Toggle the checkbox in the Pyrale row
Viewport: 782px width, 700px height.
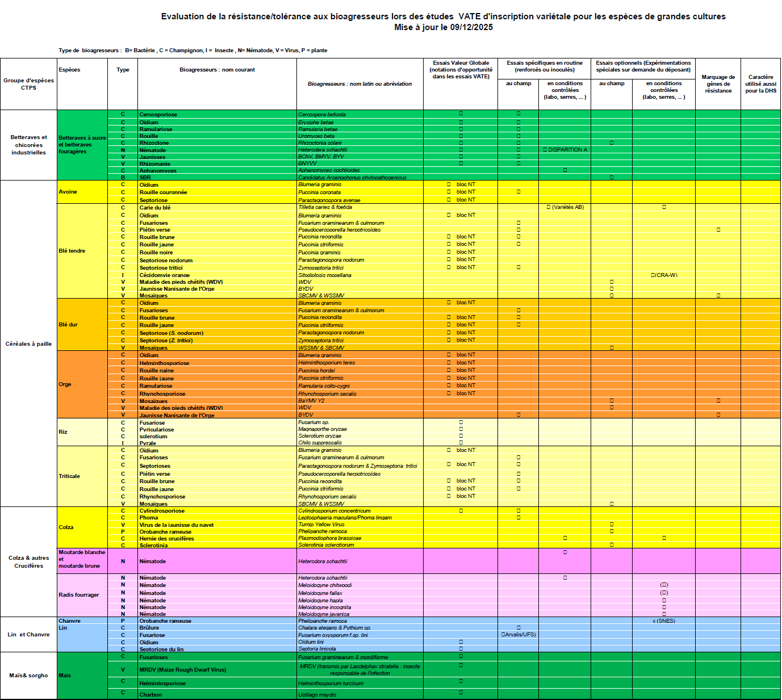461,443
